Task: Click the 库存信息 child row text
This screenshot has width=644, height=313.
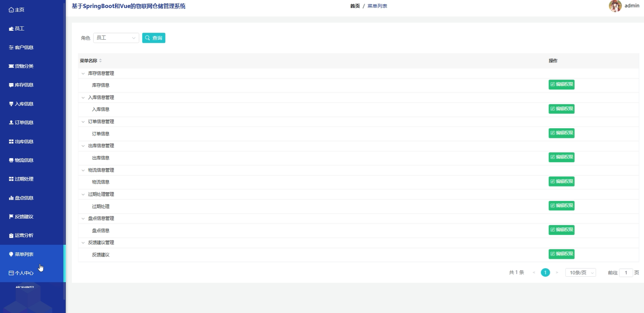Action: pyautogui.click(x=101, y=85)
